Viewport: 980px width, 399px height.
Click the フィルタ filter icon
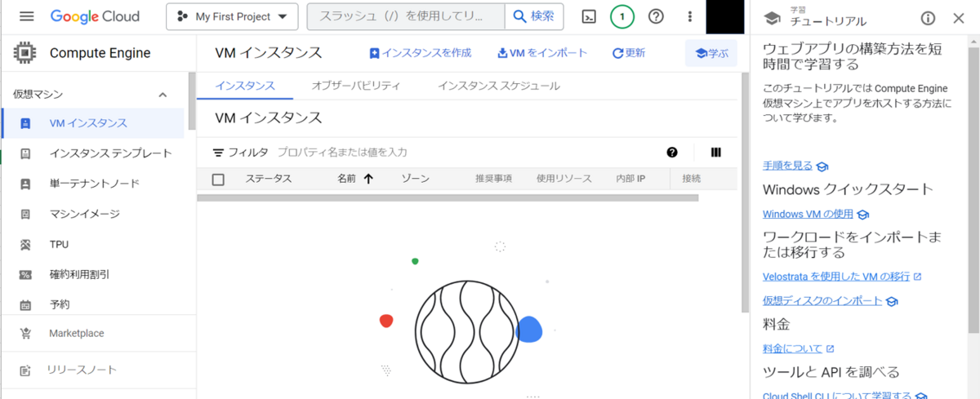coord(218,152)
